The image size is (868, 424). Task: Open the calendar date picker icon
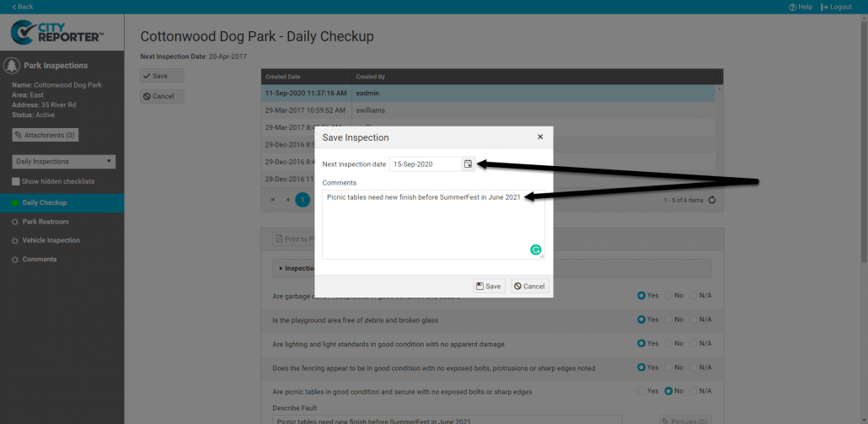pyautogui.click(x=468, y=164)
